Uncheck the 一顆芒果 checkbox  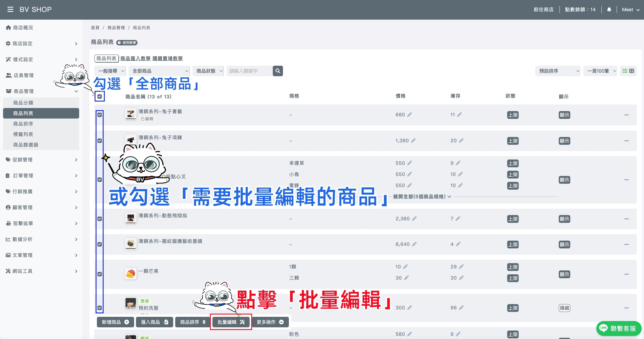[99, 274]
